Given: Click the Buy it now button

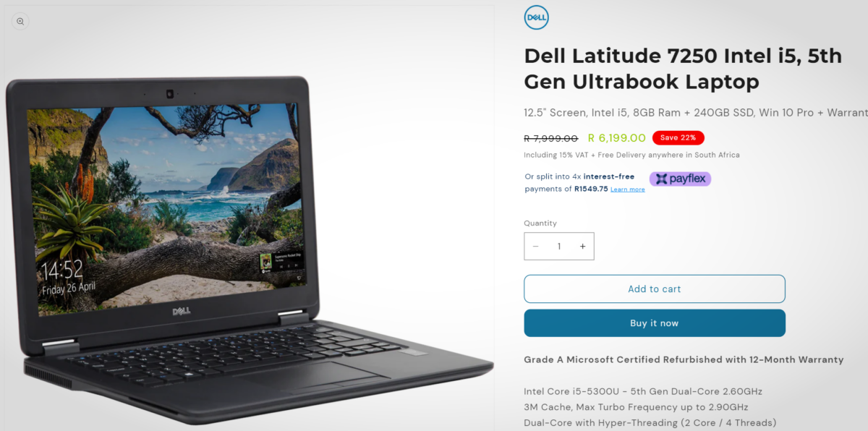Looking at the screenshot, I should (x=655, y=323).
